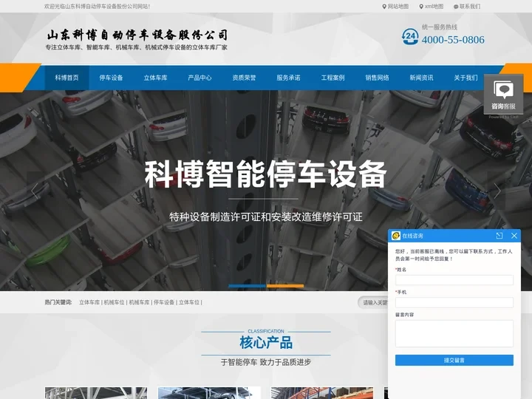Click the company logo title
Image resolution: width=532 pixels, height=399 pixels.
[x=137, y=35]
